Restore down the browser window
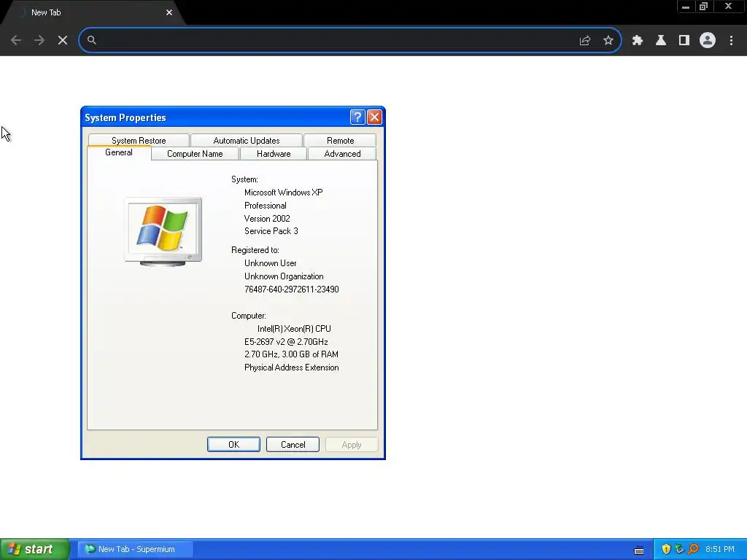 click(704, 7)
